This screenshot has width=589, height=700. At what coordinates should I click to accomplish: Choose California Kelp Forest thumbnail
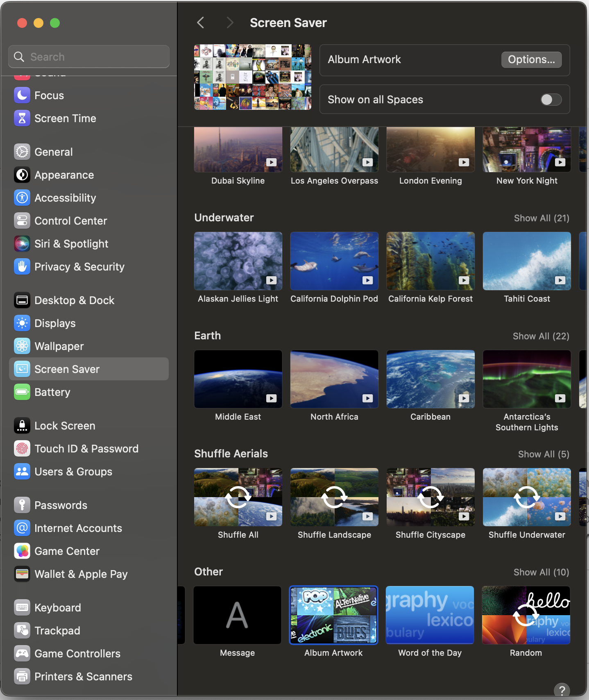coord(431,261)
